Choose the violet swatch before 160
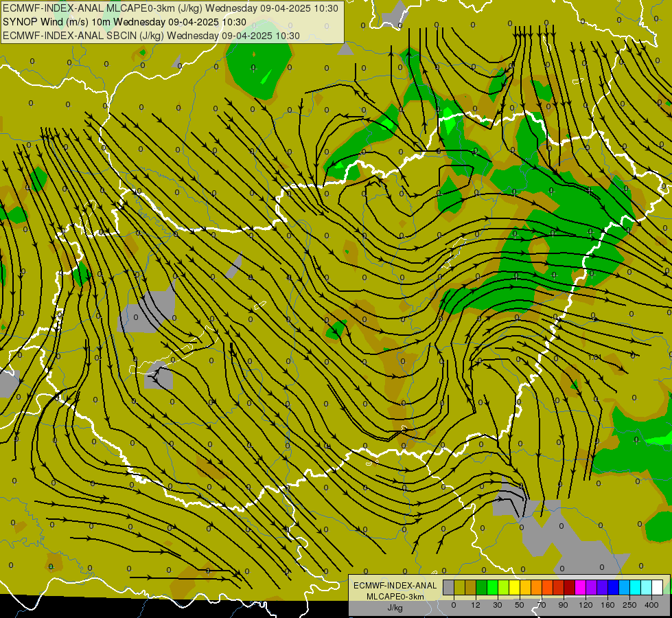The height and width of the screenshot is (618, 672). (x=603, y=587)
